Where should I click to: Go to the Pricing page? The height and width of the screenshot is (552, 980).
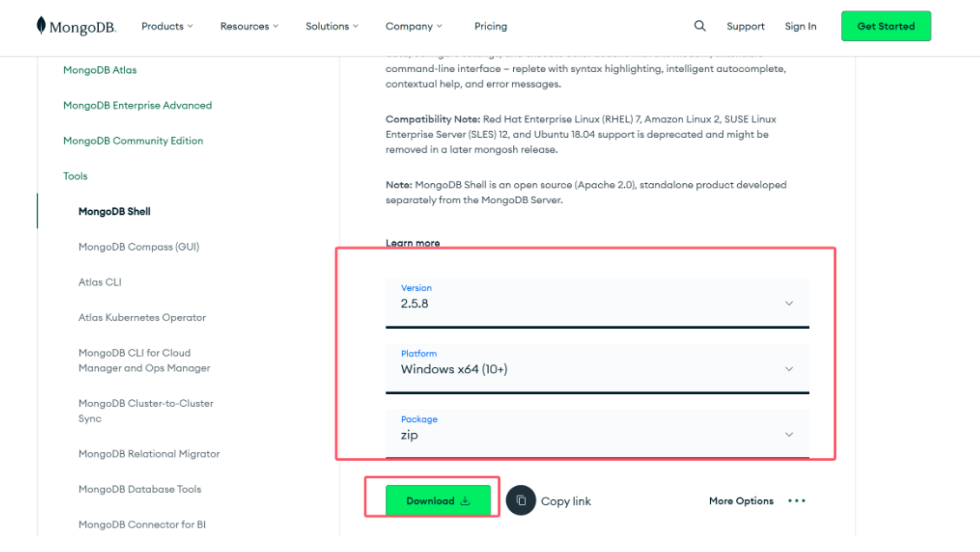point(490,26)
